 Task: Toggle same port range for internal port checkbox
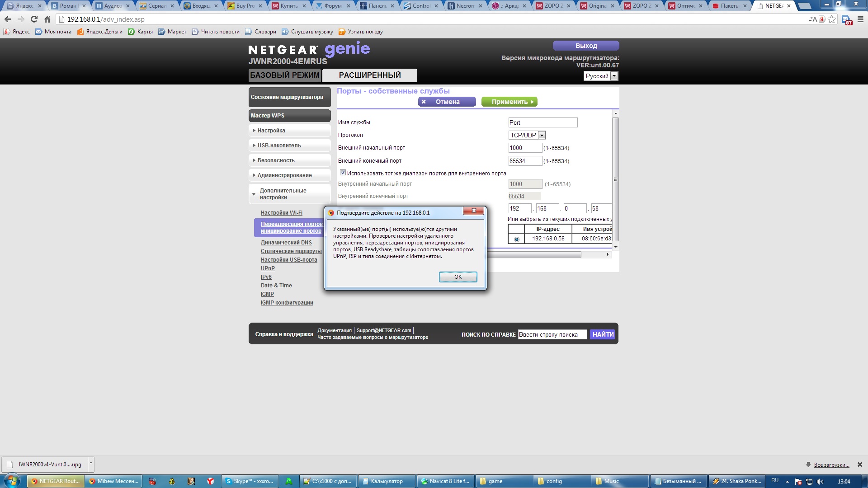point(343,173)
